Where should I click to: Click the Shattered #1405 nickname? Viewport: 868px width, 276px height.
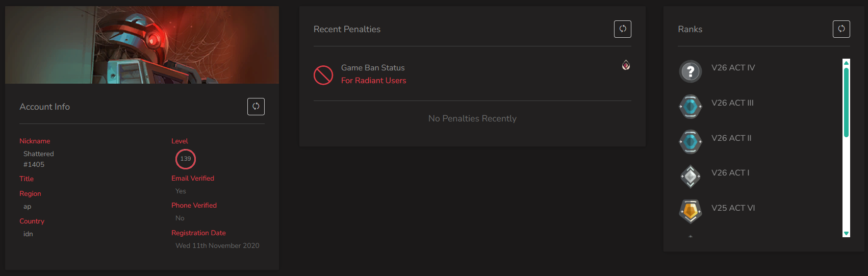[39, 159]
